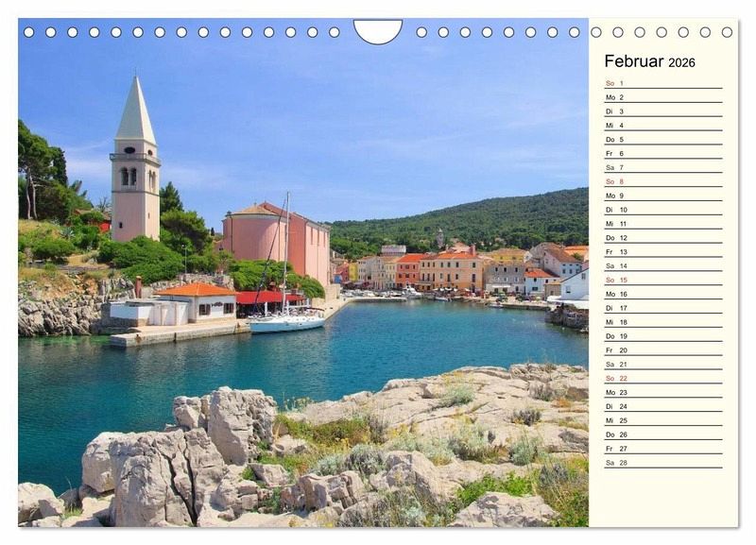Select the Di 17 date row
756x545 pixels.
pyautogui.click(x=663, y=308)
